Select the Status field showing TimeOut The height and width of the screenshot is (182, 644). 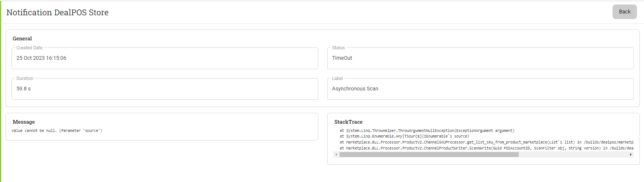pos(481,58)
